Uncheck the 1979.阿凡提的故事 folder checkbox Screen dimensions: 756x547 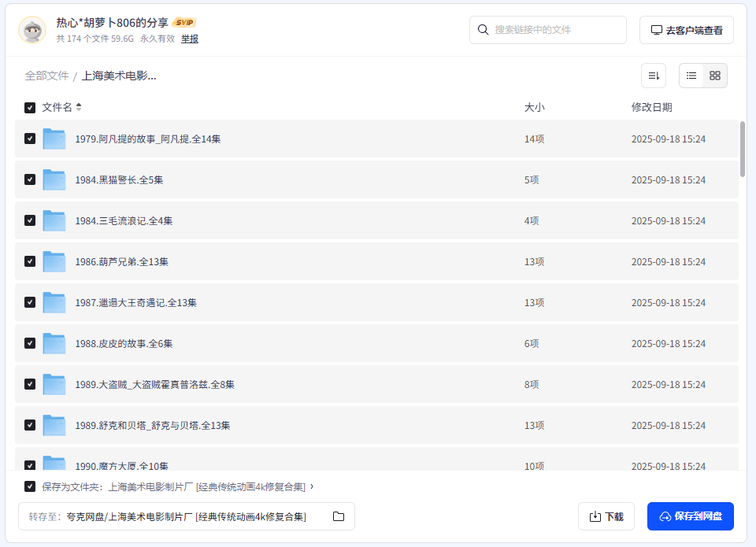[x=30, y=139]
